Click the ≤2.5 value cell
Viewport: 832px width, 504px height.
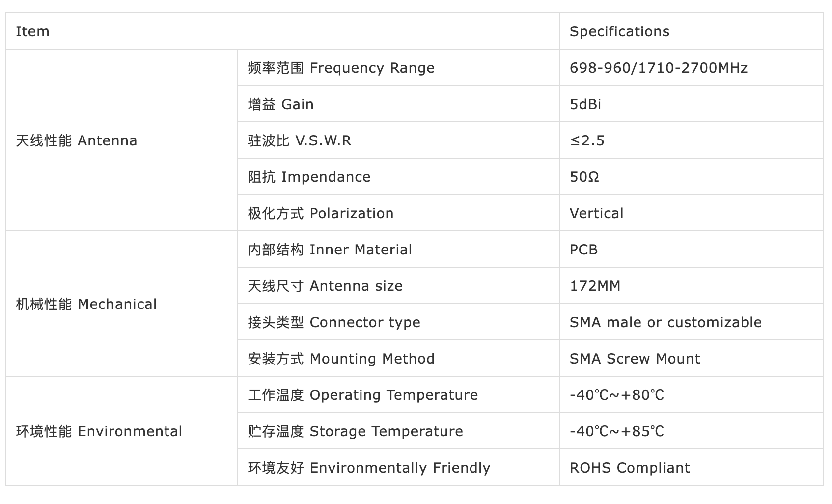[x=691, y=140]
